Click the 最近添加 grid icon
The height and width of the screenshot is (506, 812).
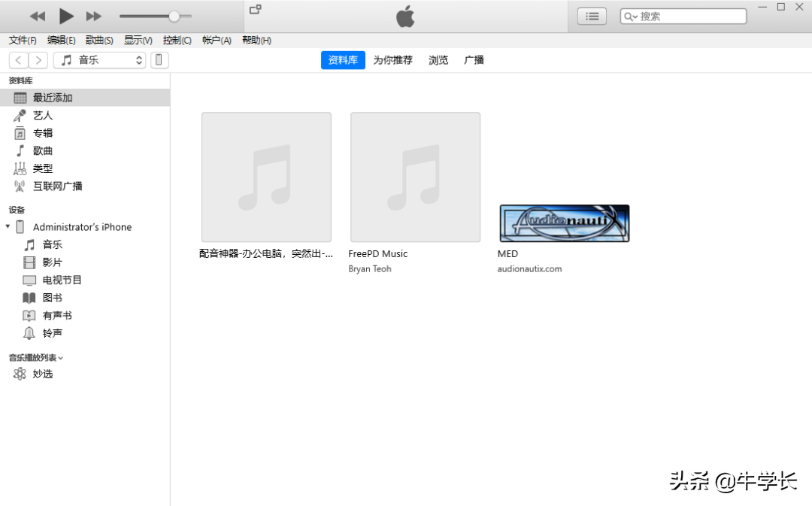(20, 98)
